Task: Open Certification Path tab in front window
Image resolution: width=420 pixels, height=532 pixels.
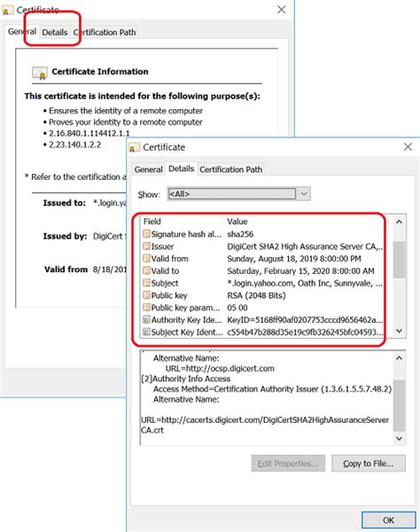Action: click(231, 169)
